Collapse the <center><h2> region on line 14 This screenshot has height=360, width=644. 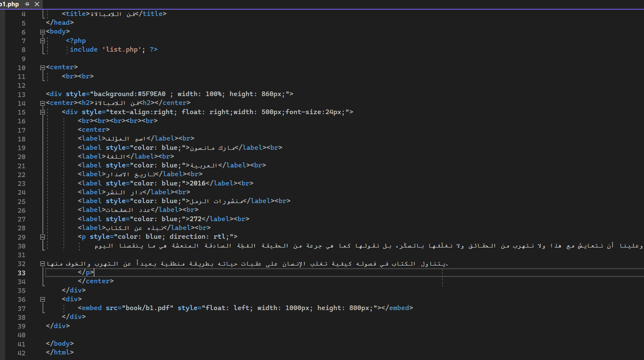point(42,103)
